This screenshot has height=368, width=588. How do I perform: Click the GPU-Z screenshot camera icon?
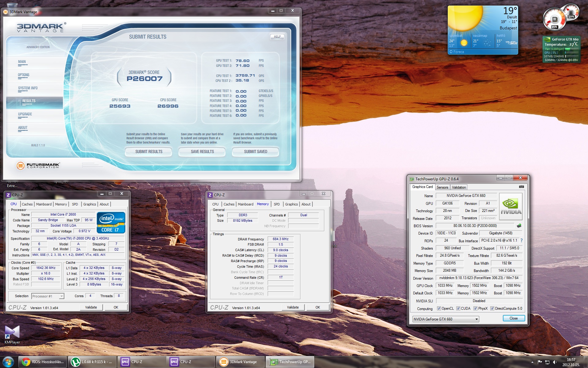[521, 187]
